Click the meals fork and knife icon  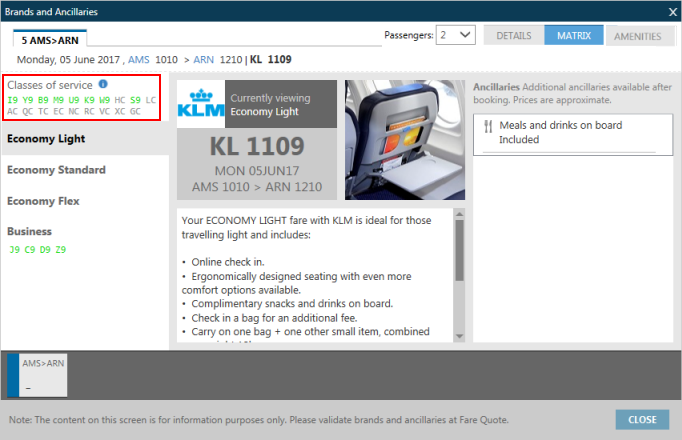(487, 127)
